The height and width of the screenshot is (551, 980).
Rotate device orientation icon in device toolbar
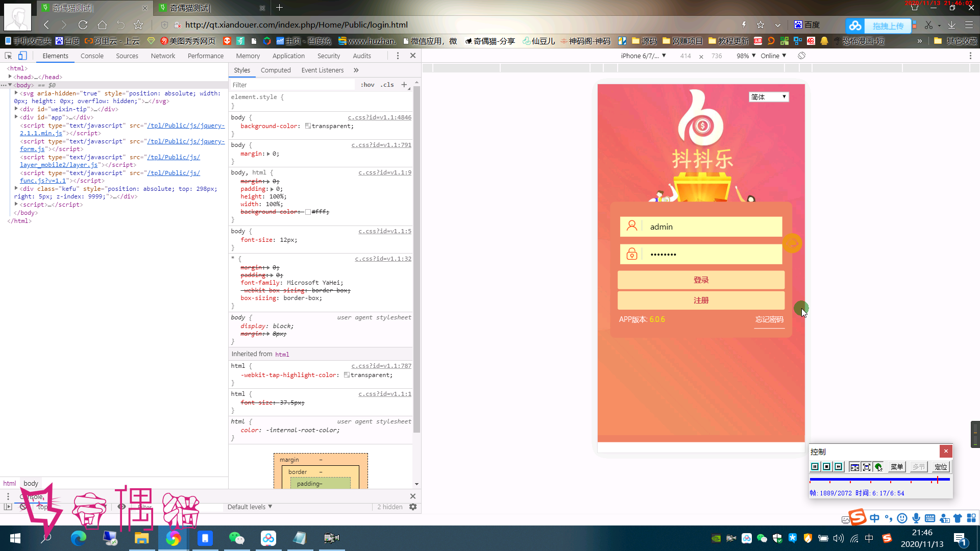tap(801, 56)
